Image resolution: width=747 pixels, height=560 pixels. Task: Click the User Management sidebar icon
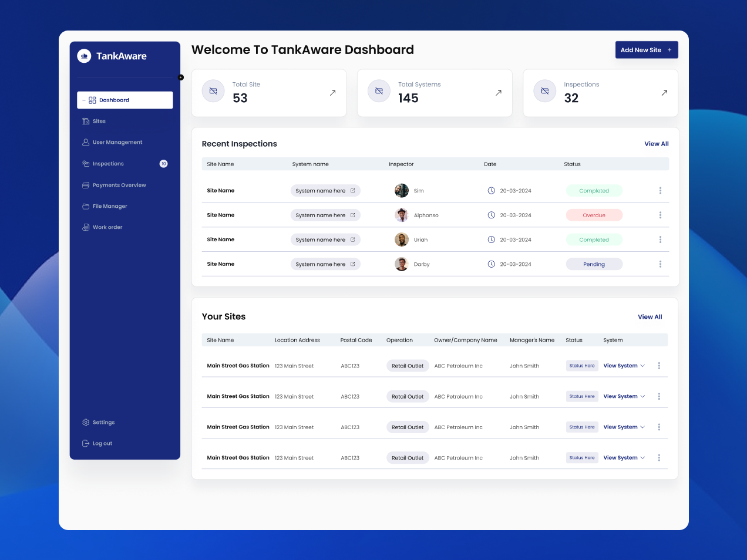pyautogui.click(x=86, y=142)
